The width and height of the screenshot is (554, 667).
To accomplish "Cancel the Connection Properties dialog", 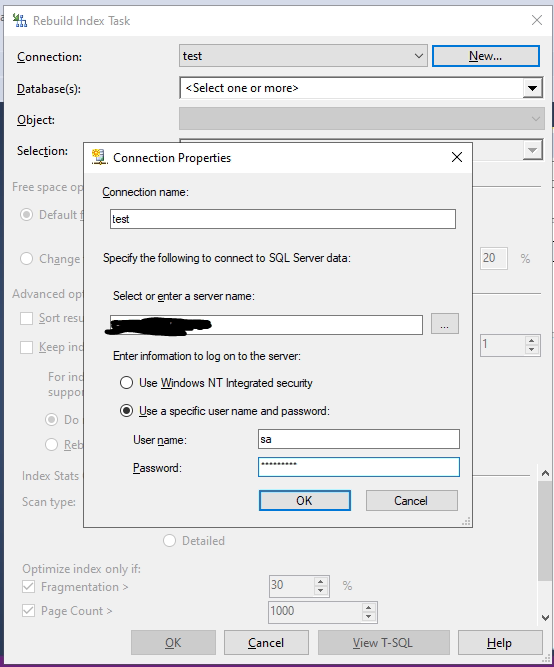I will (x=411, y=501).
